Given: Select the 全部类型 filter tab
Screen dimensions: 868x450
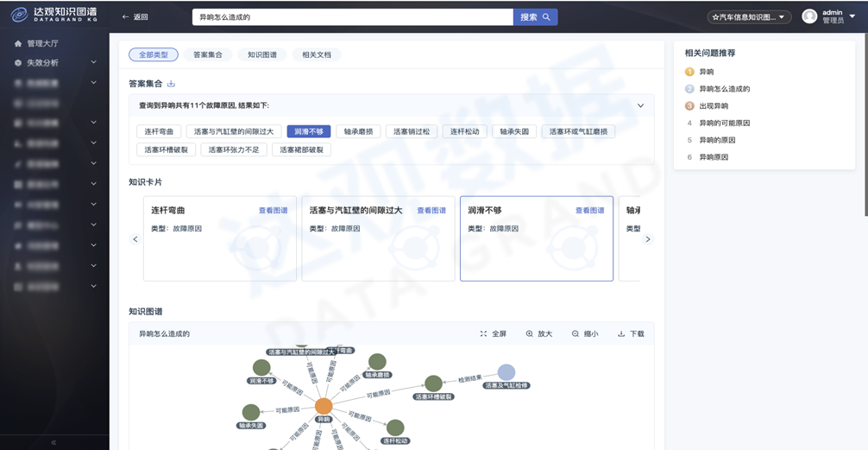Looking at the screenshot, I should [154, 55].
